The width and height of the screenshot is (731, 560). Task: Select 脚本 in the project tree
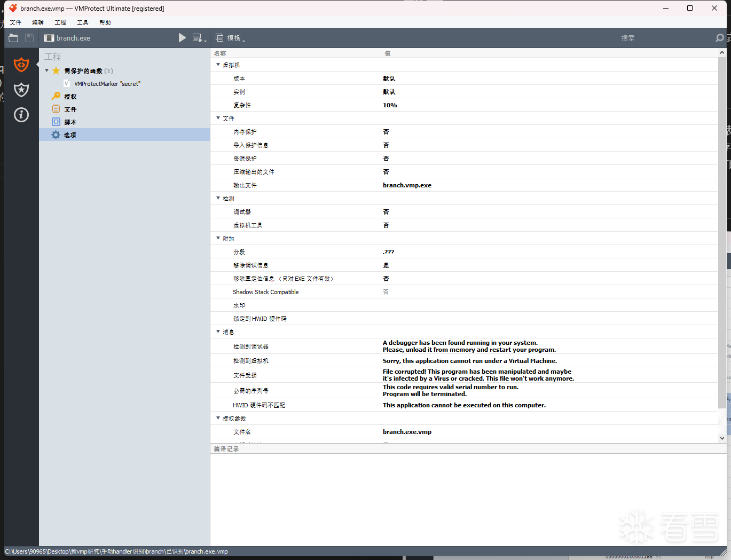click(x=70, y=122)
